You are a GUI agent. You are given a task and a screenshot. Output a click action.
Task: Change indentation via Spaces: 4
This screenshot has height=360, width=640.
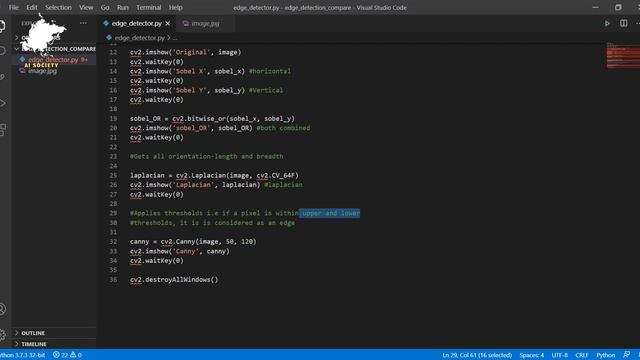(531, 355)
